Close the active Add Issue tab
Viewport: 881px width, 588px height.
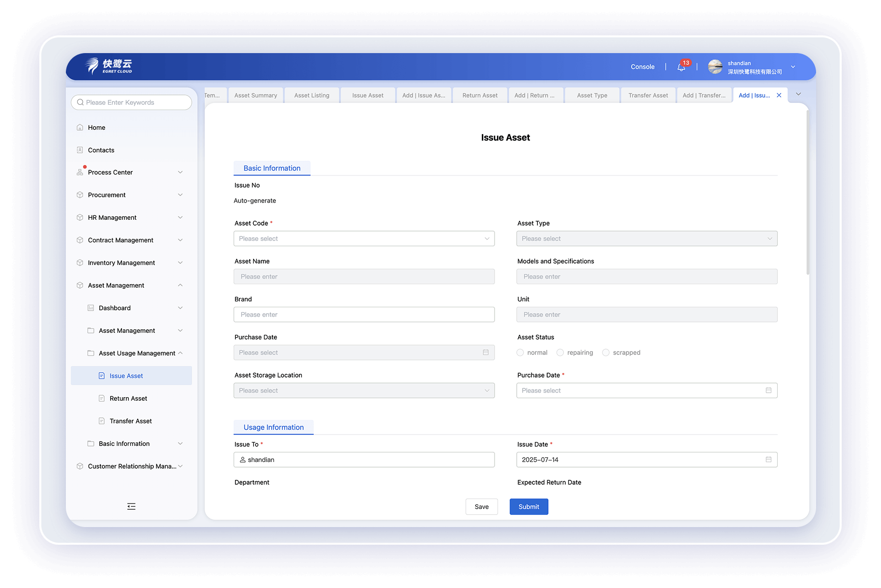[779, 95]
